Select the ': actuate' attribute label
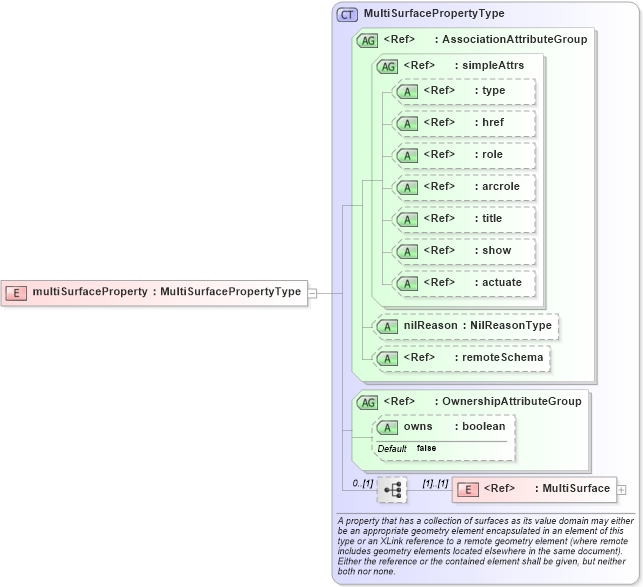The image size is (643, 587). point(498,282)
